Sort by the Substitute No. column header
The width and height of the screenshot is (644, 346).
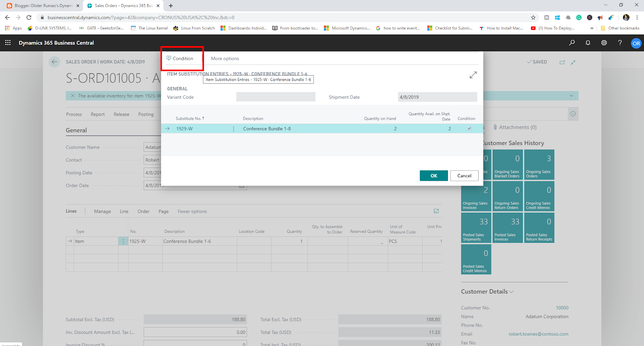(x=190, y=118)
